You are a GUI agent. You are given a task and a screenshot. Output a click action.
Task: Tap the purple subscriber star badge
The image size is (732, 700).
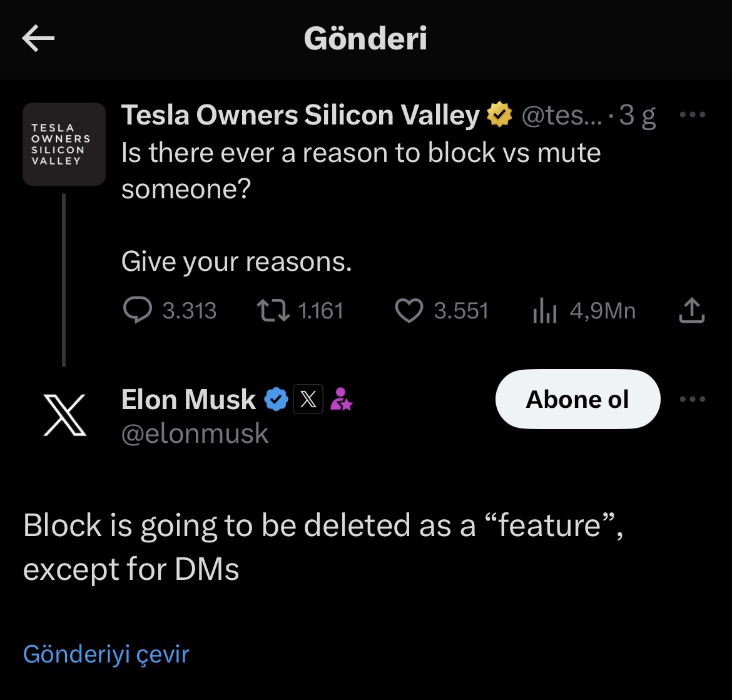pyautogui.click(x=341, y=400)
